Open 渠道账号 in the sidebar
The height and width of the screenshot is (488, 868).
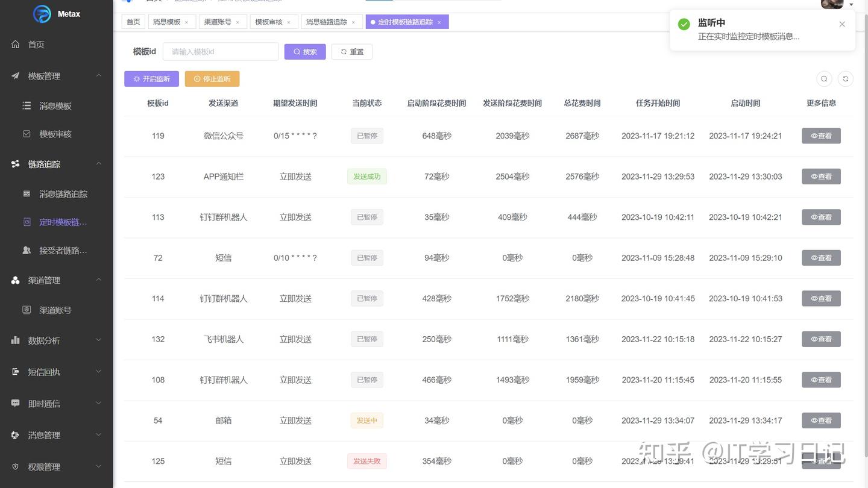coord(57,310)
